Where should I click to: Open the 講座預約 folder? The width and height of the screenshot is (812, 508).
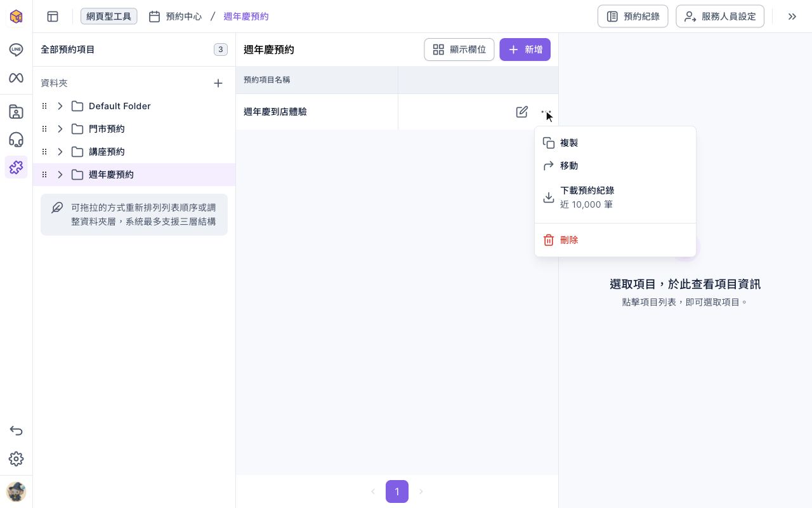134,152
